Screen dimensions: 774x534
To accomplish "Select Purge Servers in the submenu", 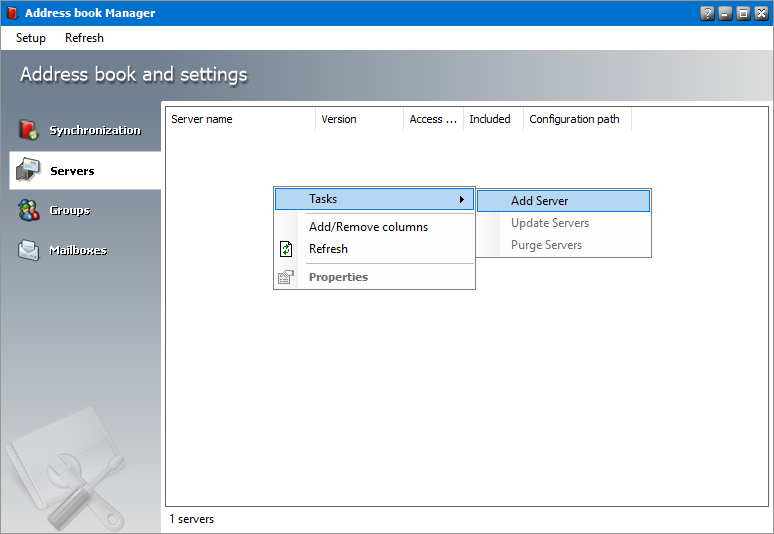I will [546, 245].
